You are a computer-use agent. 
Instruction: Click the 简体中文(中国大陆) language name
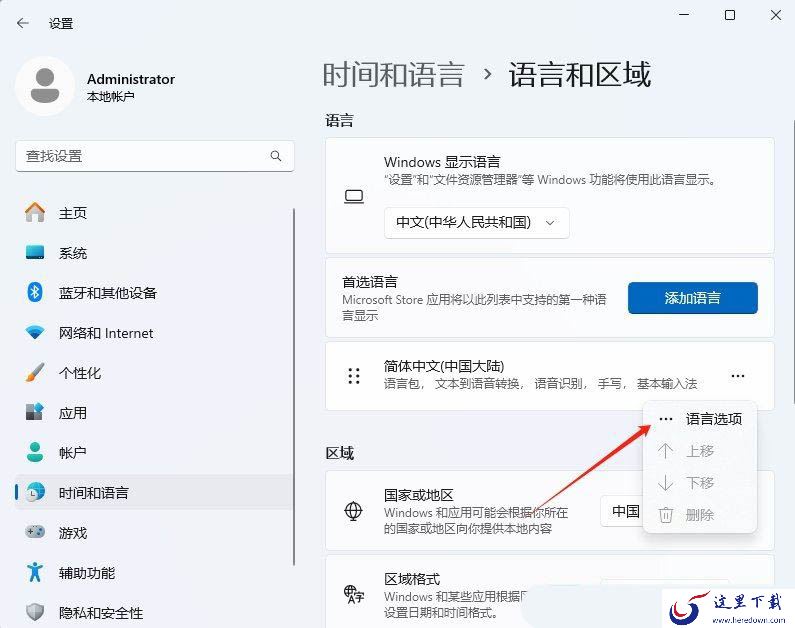(x=444, y=366)
